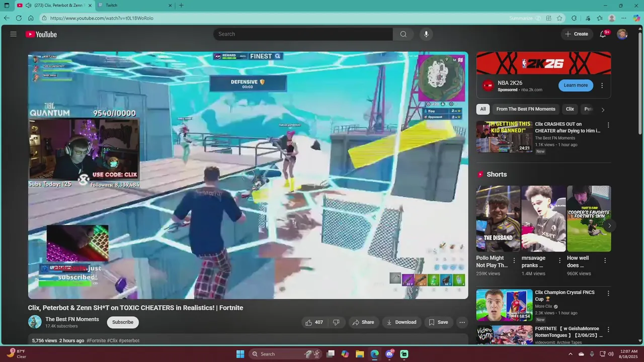Viewport: 644px width, 362px height.
Task: Open the Create menu
Action: click(x=577, y=34)
